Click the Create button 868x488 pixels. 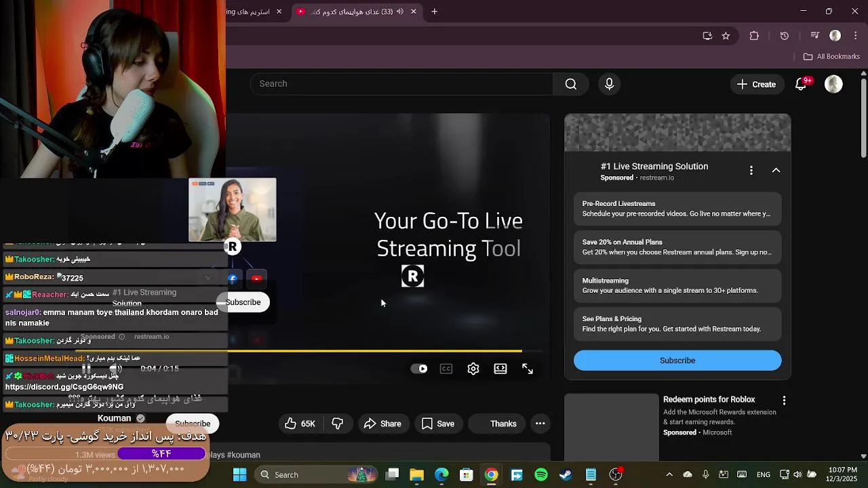click(756, 84)
